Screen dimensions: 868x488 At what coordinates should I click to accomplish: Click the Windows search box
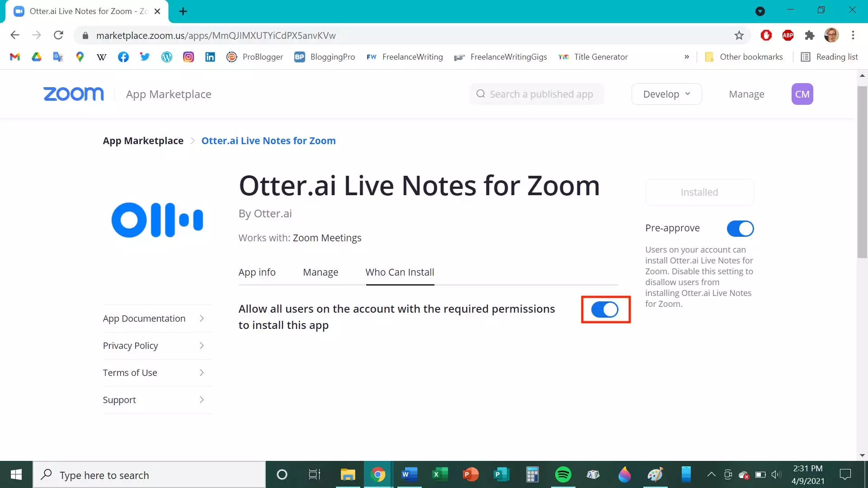(149, 475)
